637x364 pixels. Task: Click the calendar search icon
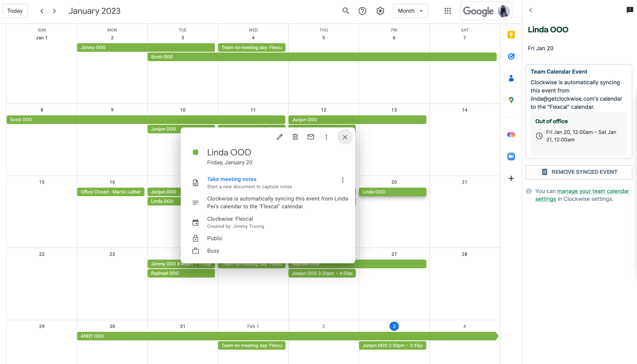[345, 11]
